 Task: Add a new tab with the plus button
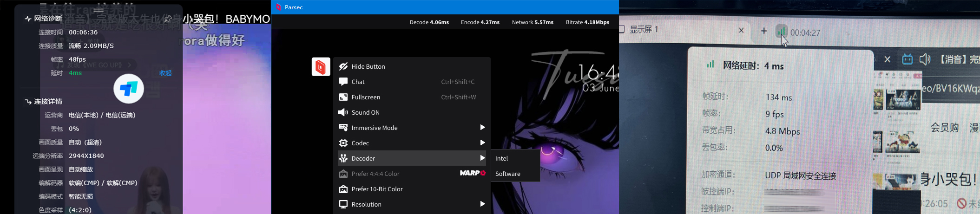764,31
